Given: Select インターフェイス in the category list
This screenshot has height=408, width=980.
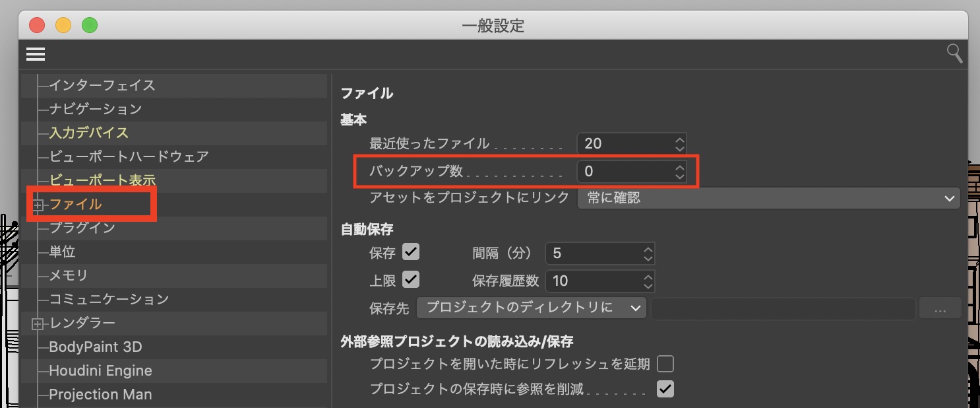Looking at the screenshot, I should tap(102, 85).
